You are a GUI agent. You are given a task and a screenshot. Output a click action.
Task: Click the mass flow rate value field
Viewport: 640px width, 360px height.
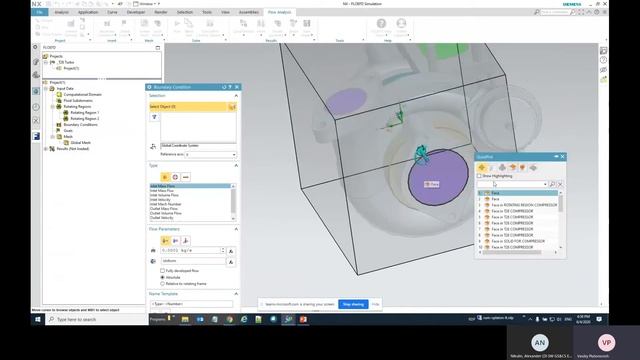click(x=191, y=250)
